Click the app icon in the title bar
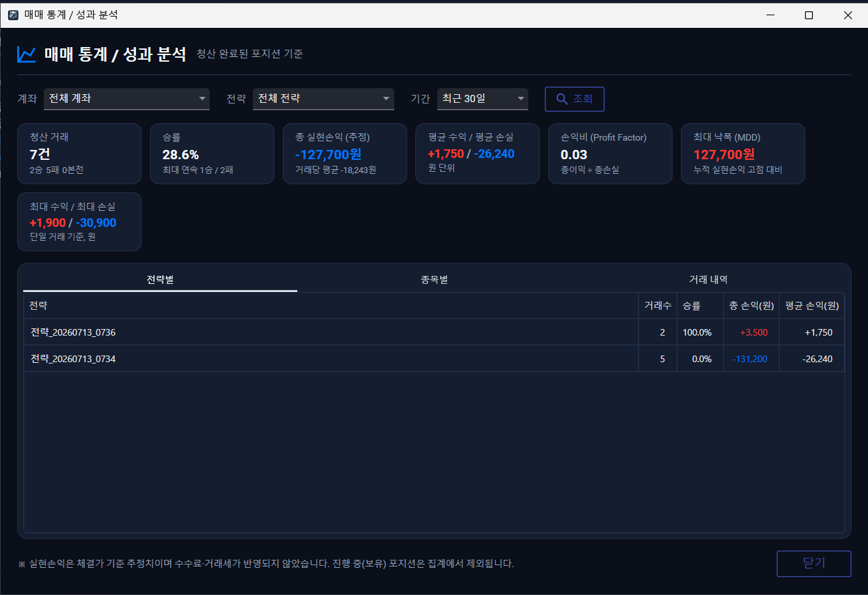The width and height of the screenshot is (868, 595). click(13, 15)
